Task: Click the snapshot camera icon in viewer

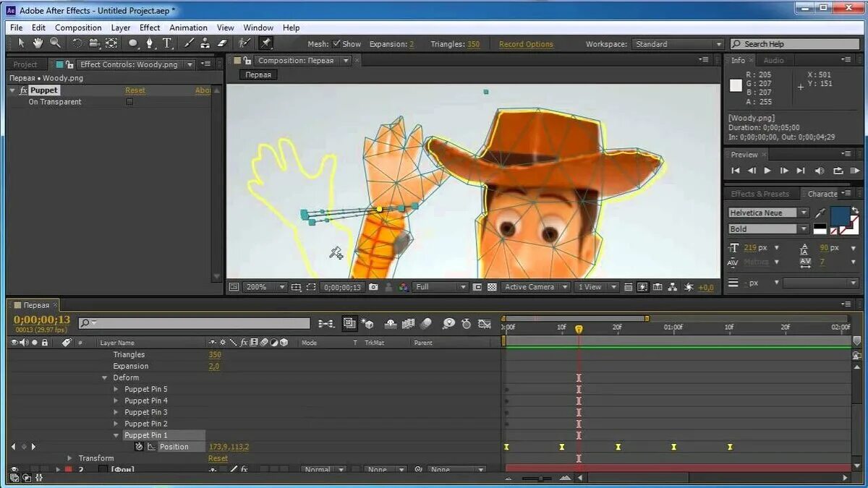Action: tap(373, 287)
